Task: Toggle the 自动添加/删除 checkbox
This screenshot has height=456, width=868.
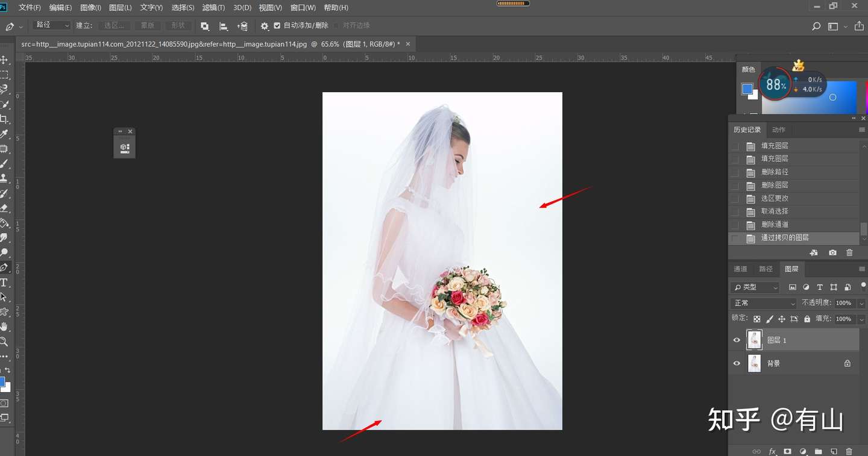Action: pos(277,25)
